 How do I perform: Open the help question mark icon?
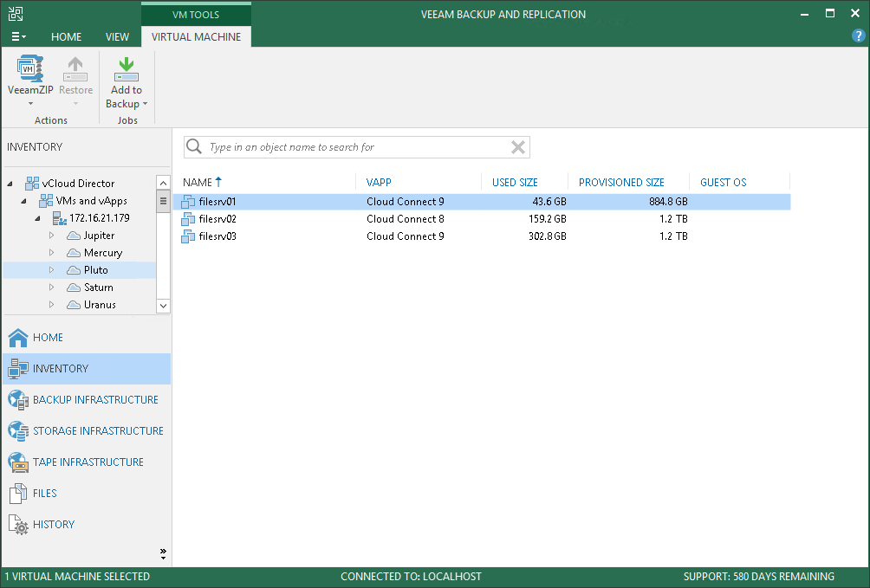tap(858, 36)
